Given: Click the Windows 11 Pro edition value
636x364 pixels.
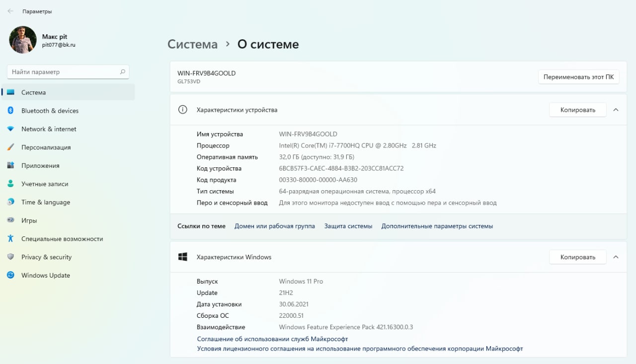Looking at the screenshot, I should 301,281.
